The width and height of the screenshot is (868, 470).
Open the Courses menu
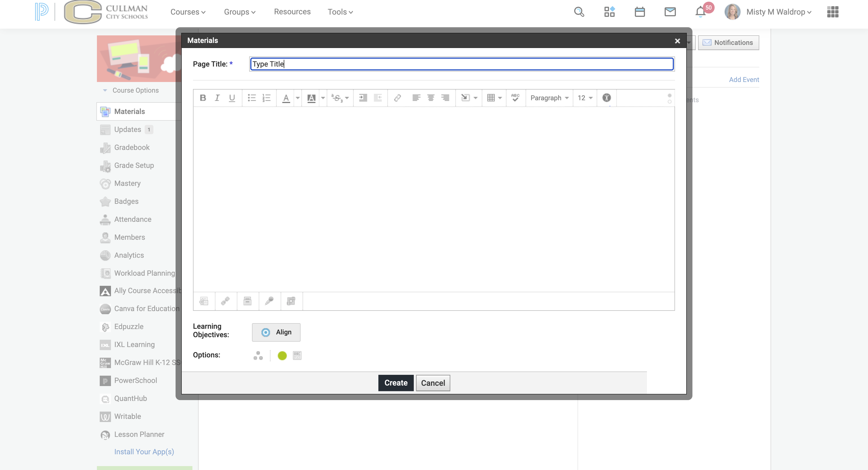pyautogui.click(x=188, y=12)
